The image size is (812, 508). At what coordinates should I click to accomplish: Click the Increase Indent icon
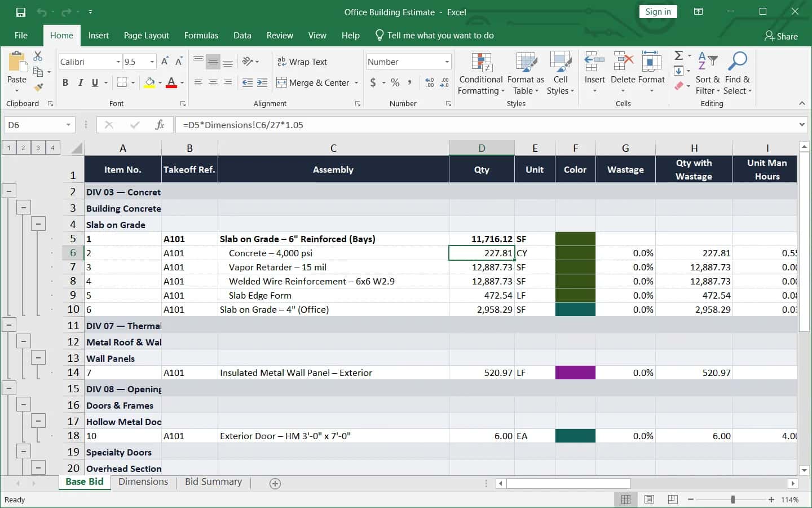pyautogui.click(x=262, y=82)
